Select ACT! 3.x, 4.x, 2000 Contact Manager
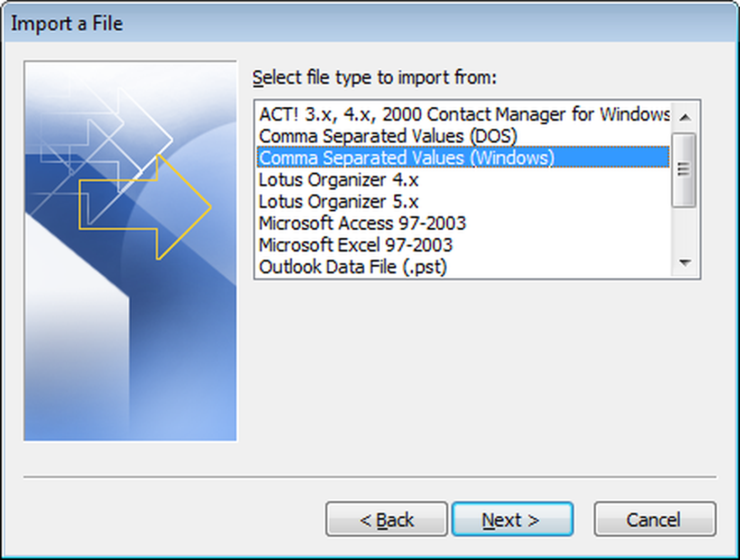 pos(464,114)
